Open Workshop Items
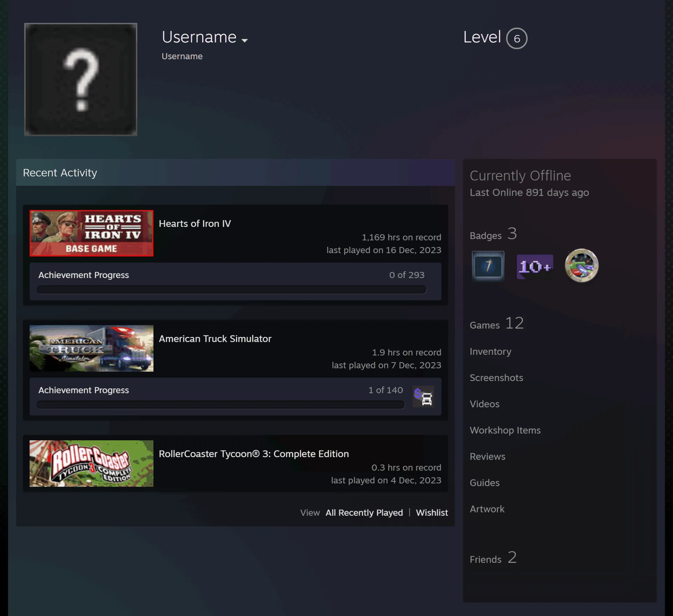Screen dimensions: 673x616 click(505, 430)
